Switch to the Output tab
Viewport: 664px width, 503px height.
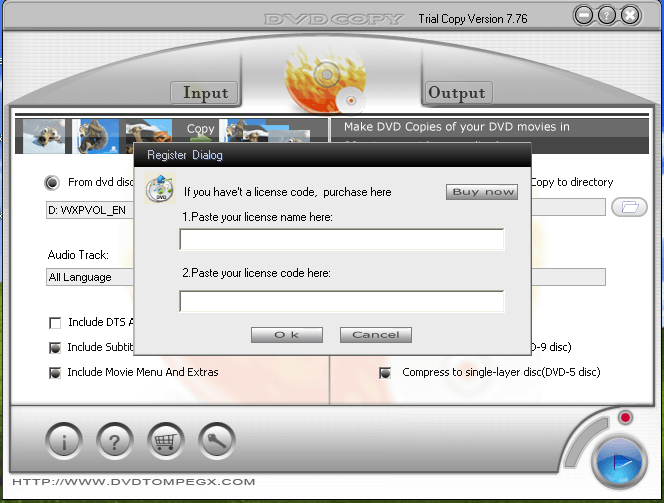coord(459,92)
